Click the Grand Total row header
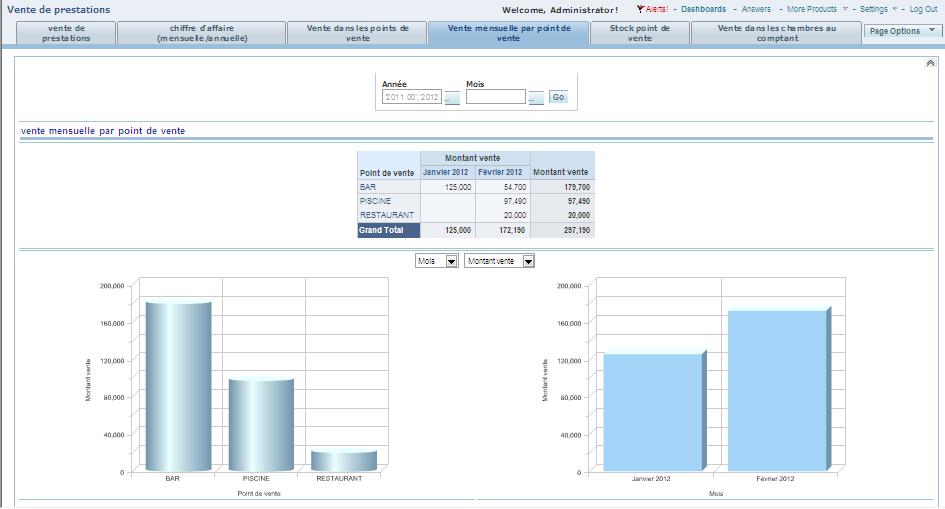The width and height of the screenshot is (945, 509). 389,230
